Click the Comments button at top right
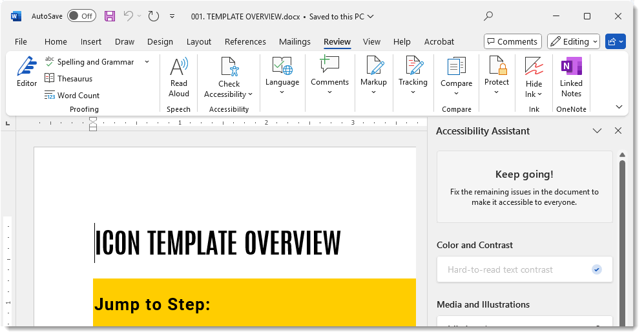The image size is (644, 336). click(x=512, y=41)
